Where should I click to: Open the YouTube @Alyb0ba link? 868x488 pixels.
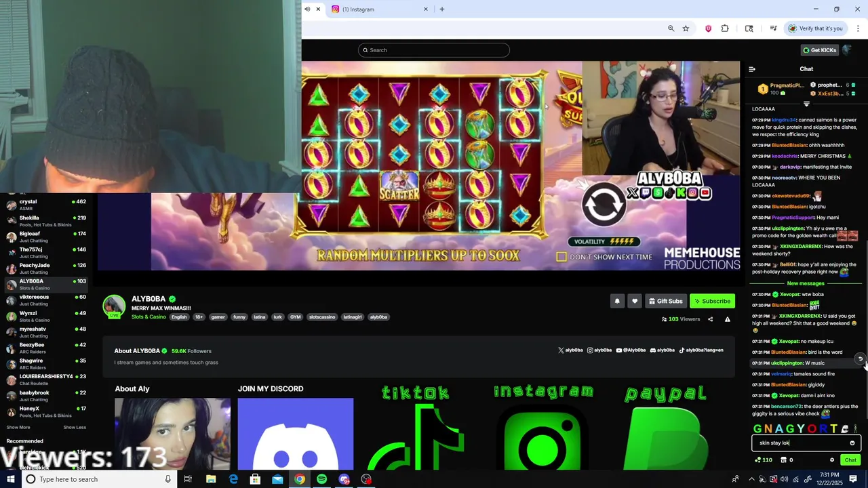[x=631, y=350]
